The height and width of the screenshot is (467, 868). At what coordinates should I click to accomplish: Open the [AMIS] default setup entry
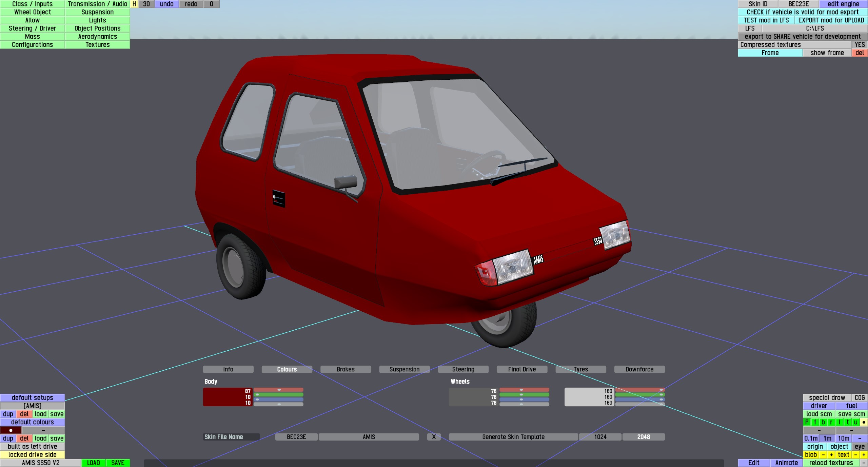(32, 406)
